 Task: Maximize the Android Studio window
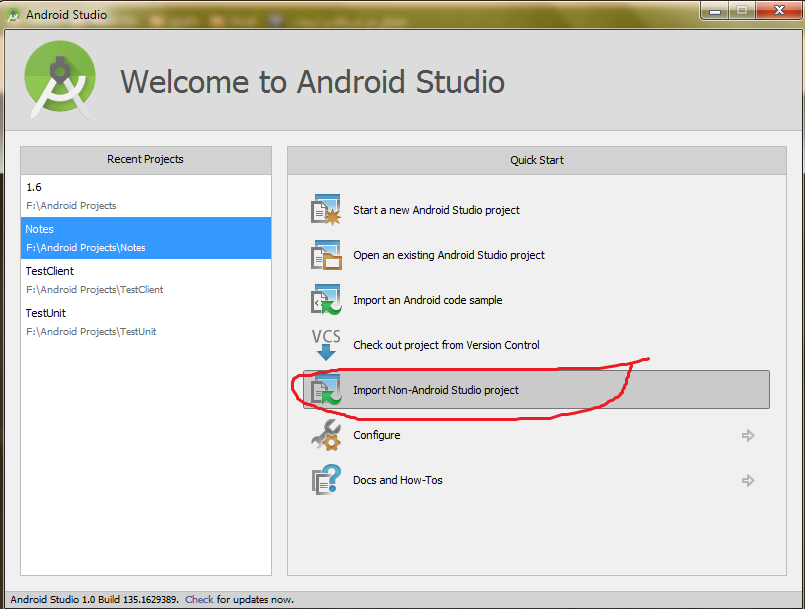pos(742,11)
